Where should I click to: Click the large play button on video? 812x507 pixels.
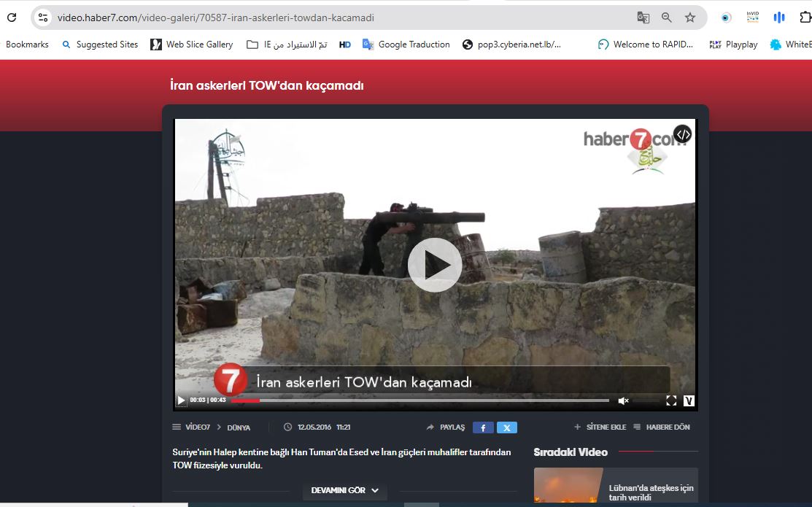(x=435, y=265)
